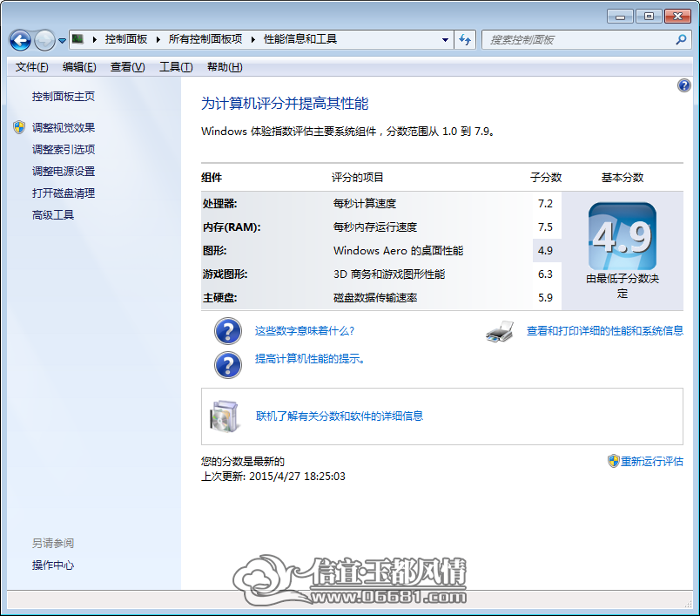Image resolution: width=700 pixels, height=616 pixels.
Task: Click the software box and disc icon
Action: pyautogui.click(x=224, y=416)
